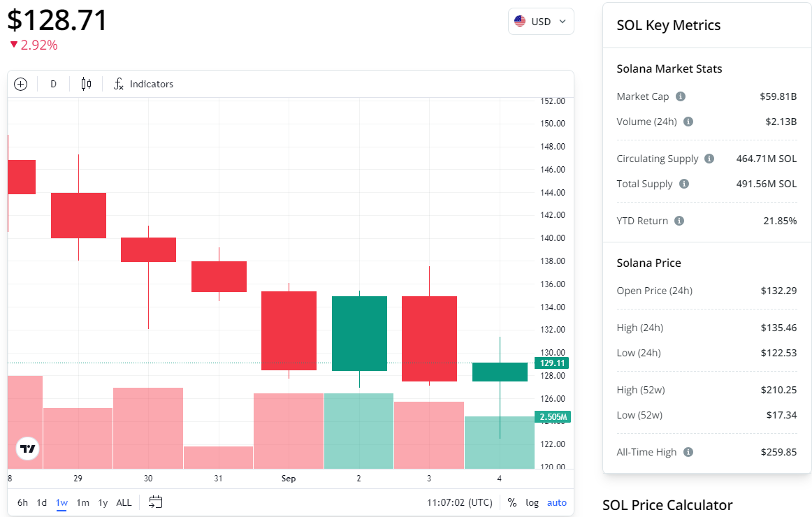Open the Indicators function menu
The height and width of the screenshot is (517, 812).
click(144, 84)
